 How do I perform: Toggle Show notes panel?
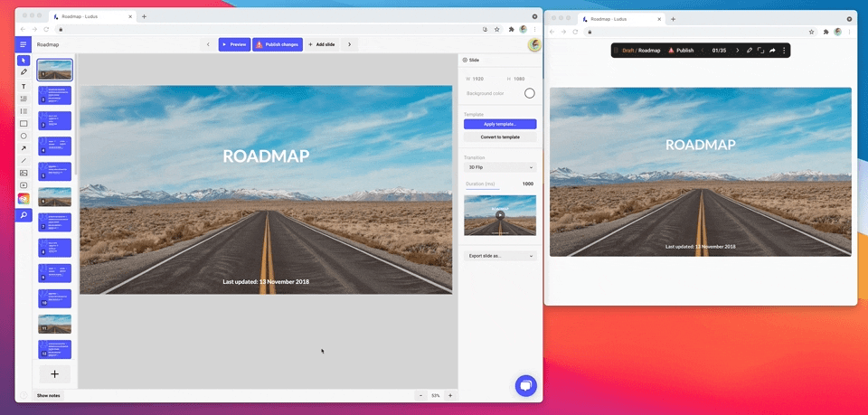[x=48, y=395]
